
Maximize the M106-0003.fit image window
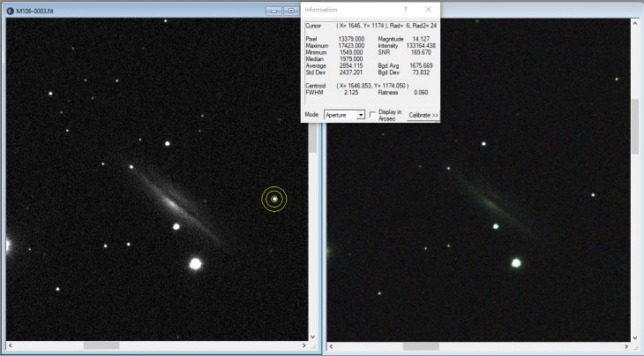tap(291, 11)
